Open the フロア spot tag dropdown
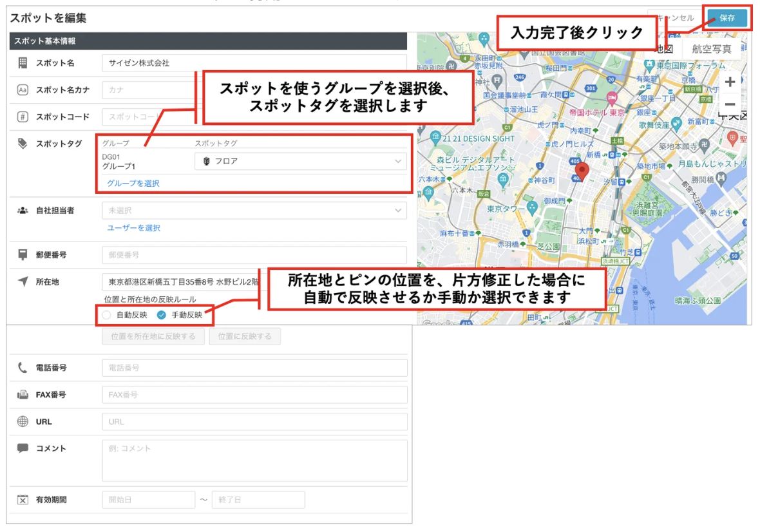Viewport: 760px width, 532px height. tap(301, 162)
